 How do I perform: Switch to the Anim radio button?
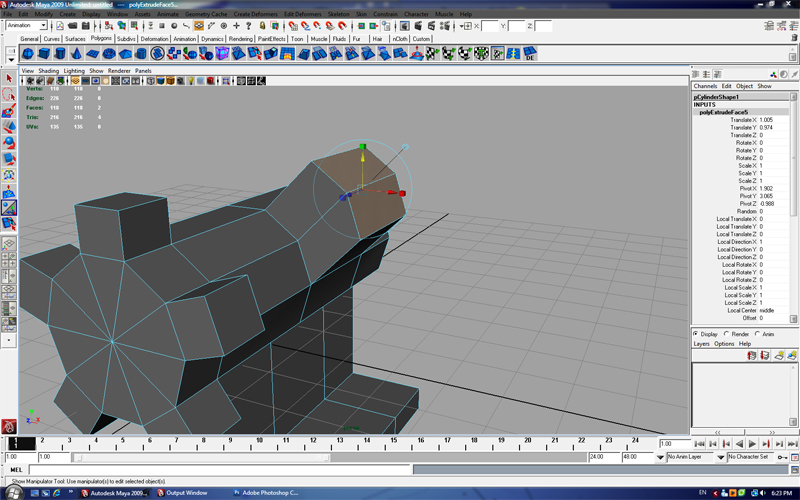pyautogui.click(x=758, y=334)
